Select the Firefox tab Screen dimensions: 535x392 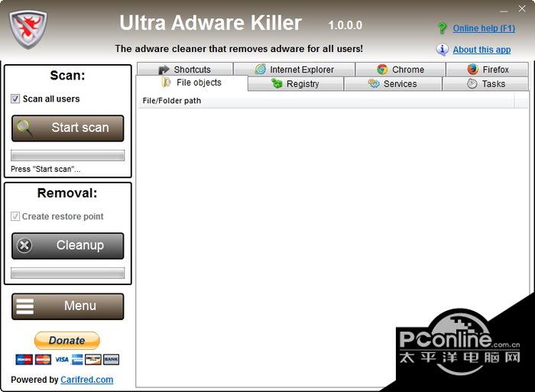(488, 70)
